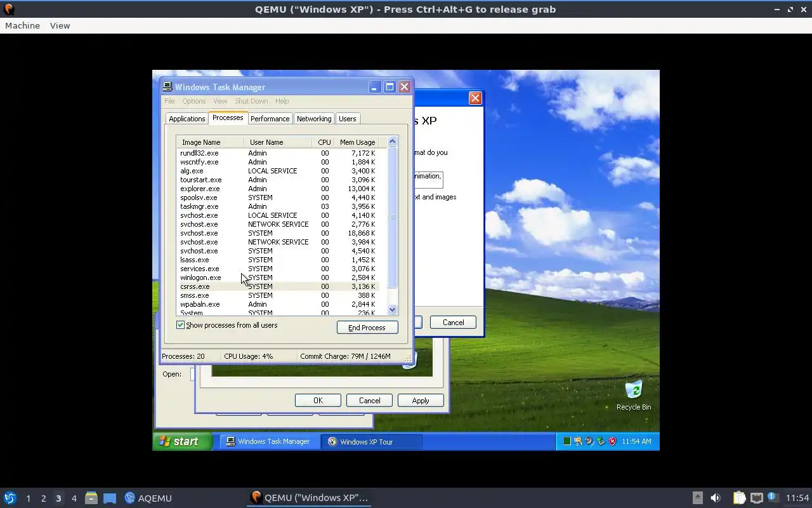812x508 pixels.
Task: Click the process list scrollbar thumb
Action: (392, 217)
